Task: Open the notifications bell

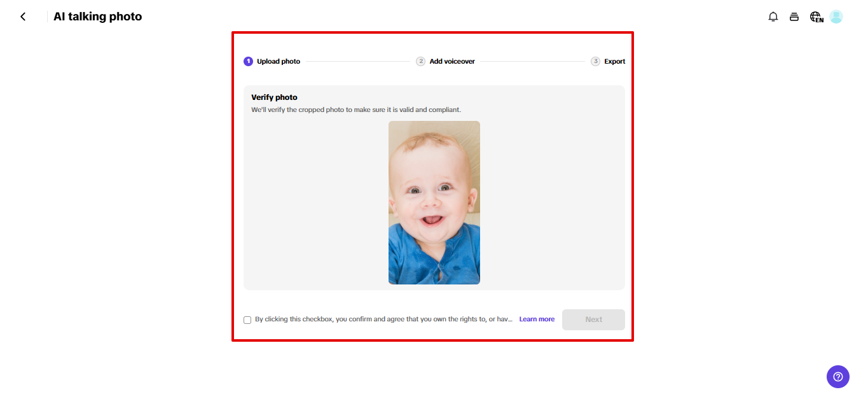Action: (x=773, y=17)
